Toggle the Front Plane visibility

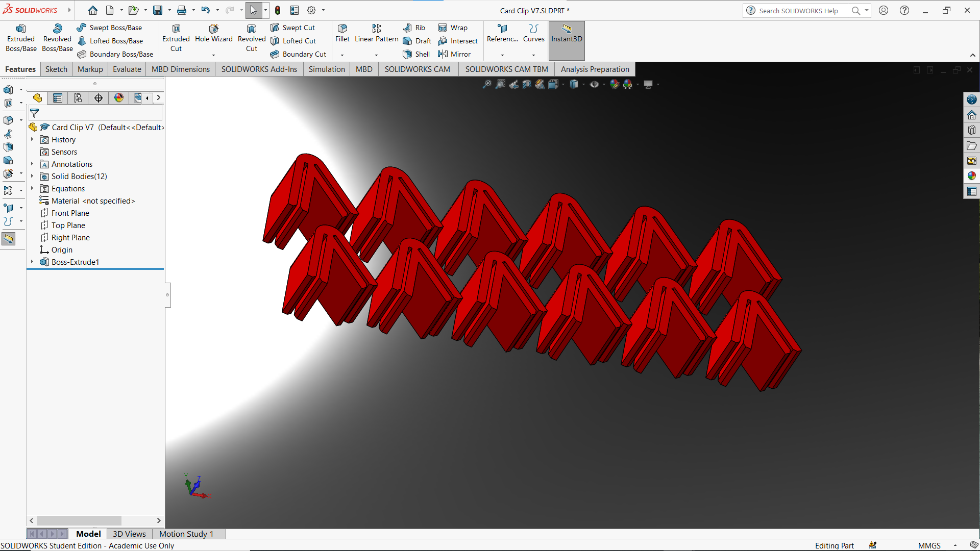pyautogui.click(x=70, y=213)
